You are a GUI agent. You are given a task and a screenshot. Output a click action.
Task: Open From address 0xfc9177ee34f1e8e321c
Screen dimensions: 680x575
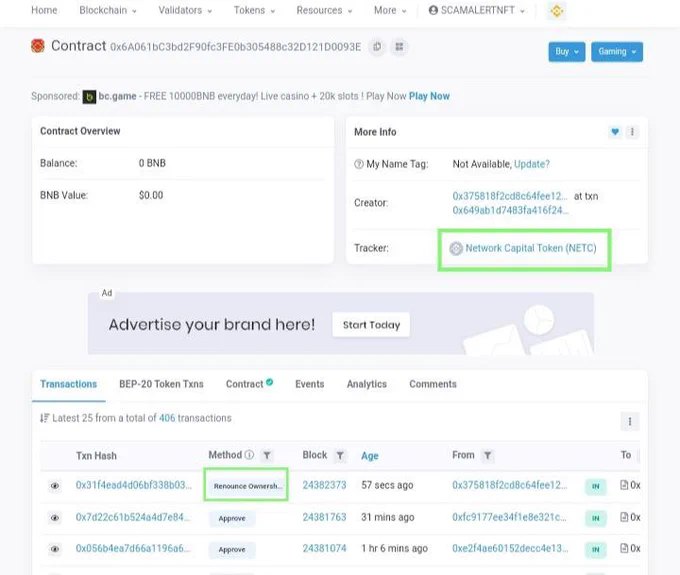tap(509, 517)
